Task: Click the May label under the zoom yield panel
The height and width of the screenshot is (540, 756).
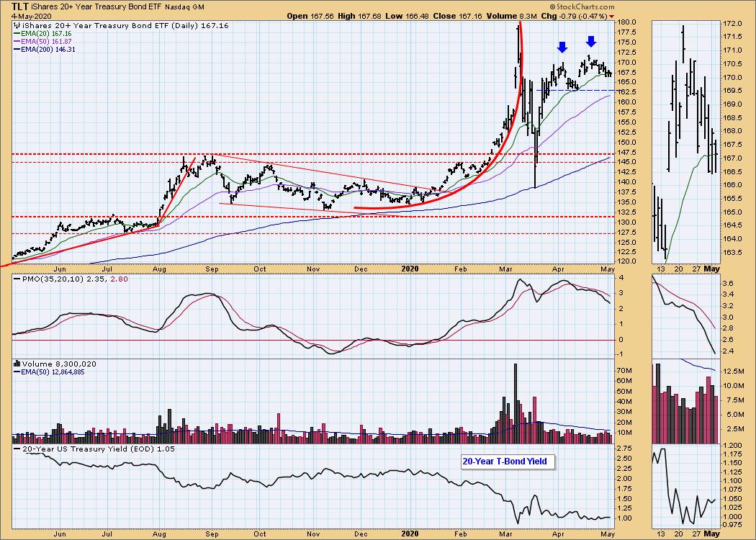Action: (x=711, y=534)
